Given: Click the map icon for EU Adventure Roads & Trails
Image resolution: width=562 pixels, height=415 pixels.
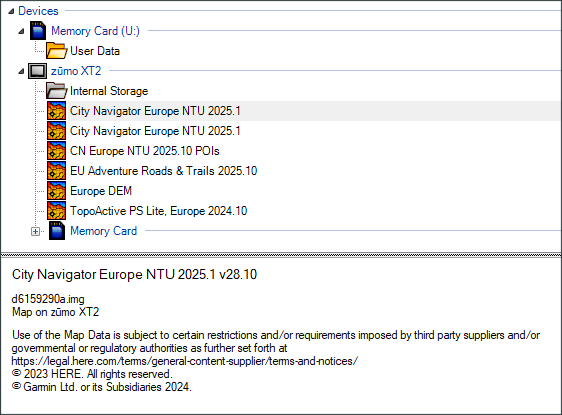Looking at the screenshot, I should coord(56,171).
